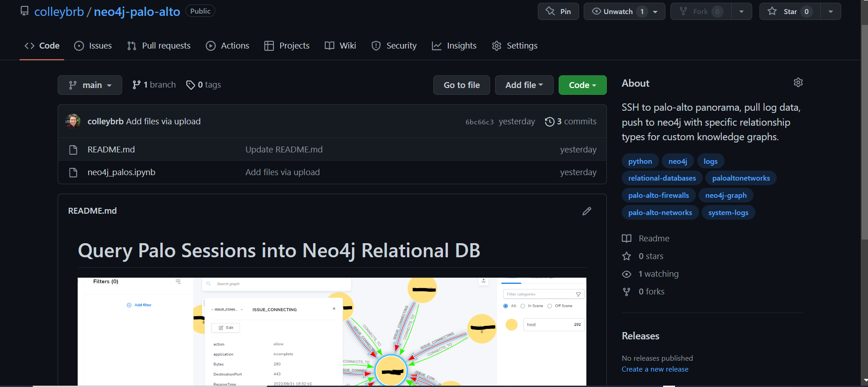This screenshot has width=868, height=387.
Task: Open commit hash 6bc66c3
Action: point(480,122)
